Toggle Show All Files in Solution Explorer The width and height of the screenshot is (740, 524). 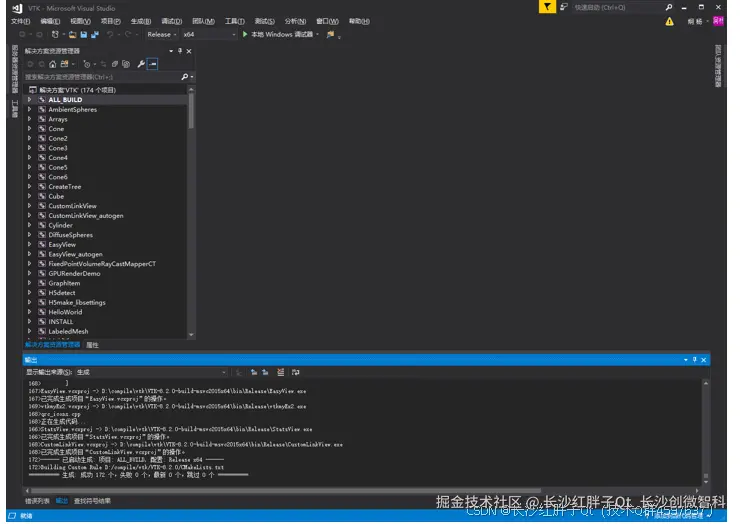[x=126, y=64]
